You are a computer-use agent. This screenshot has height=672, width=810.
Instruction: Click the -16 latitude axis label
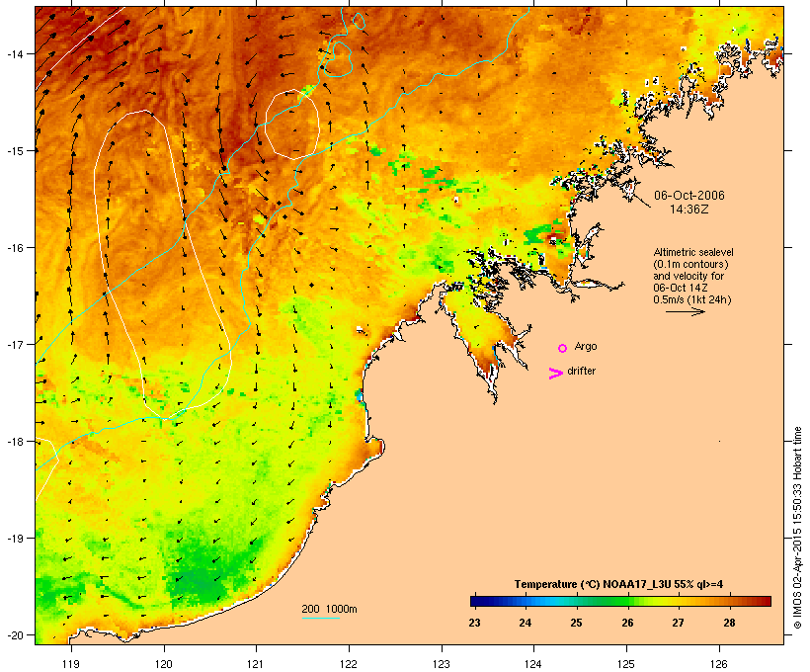[16, 248]
